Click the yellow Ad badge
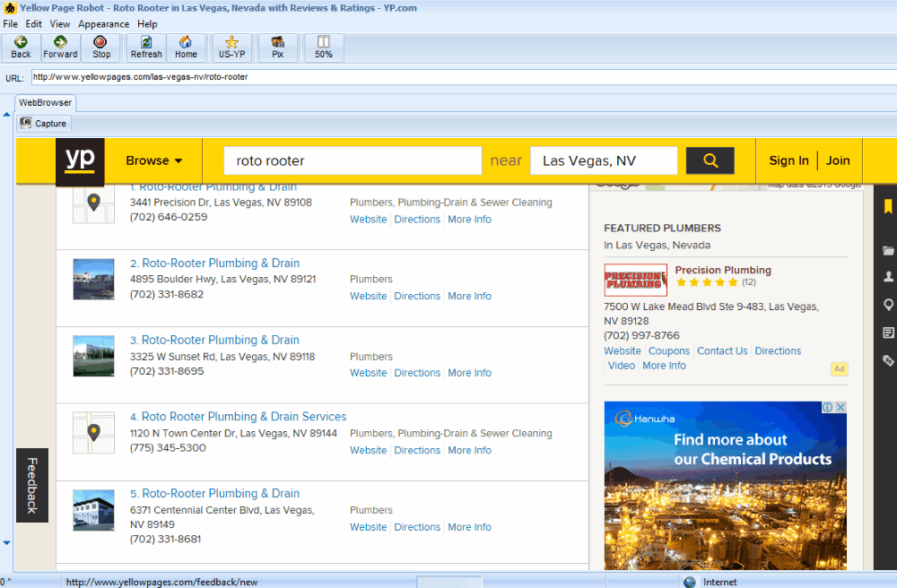 pyautogui.click(x=840, y=368)
